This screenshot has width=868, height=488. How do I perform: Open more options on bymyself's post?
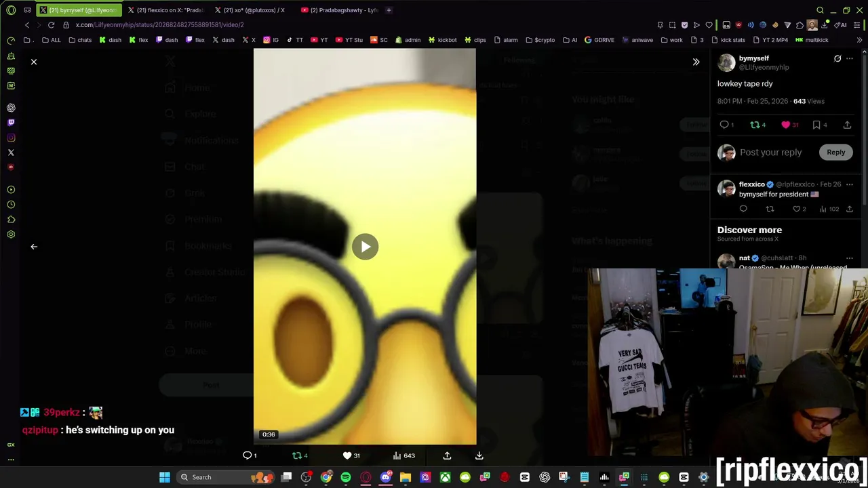pos(850,59)
